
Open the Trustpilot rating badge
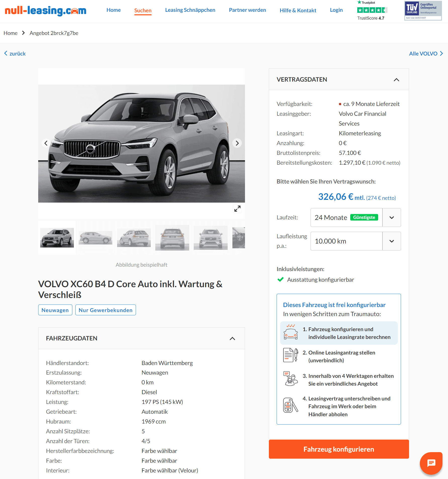[372, 10]
